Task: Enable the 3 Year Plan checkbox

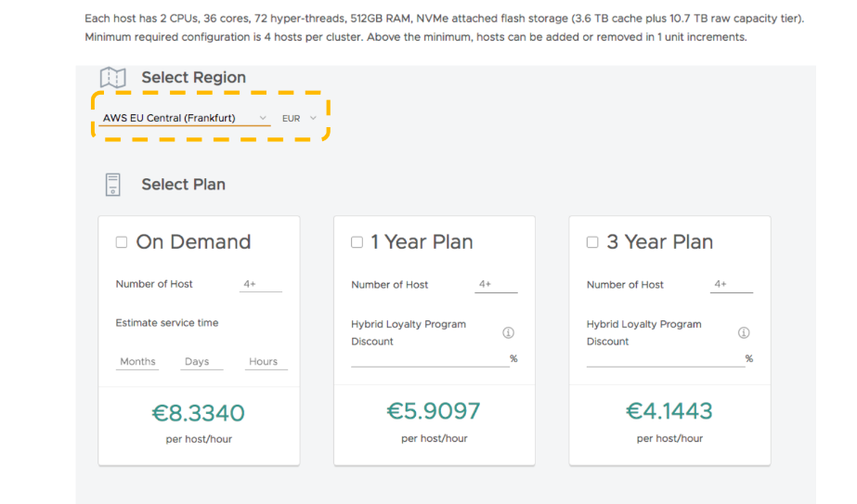Action: (x=592, y=242)
